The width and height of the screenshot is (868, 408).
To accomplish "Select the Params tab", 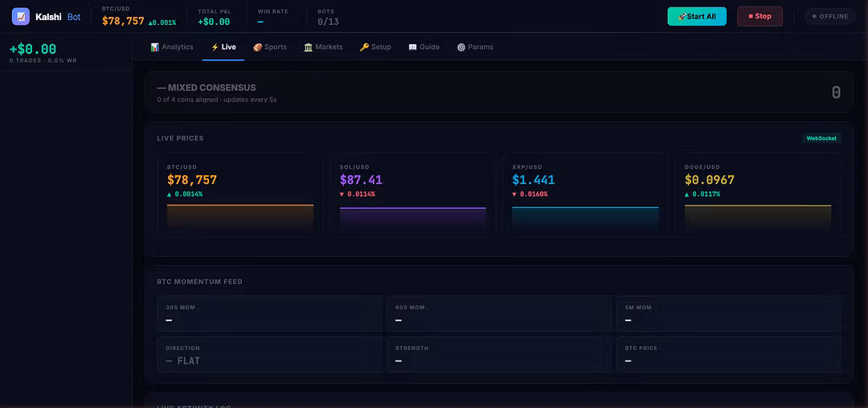I will [475, 47].
